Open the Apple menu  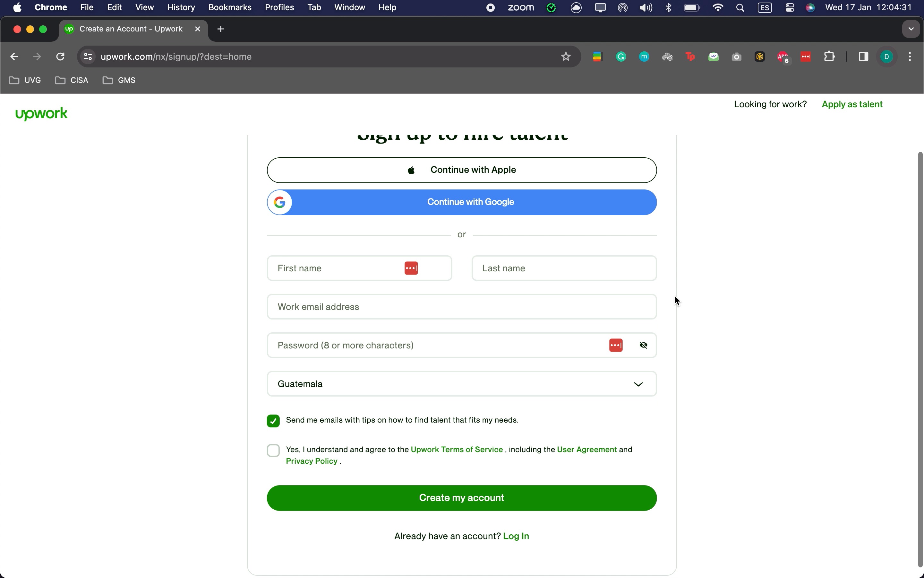tap(17, 8)
